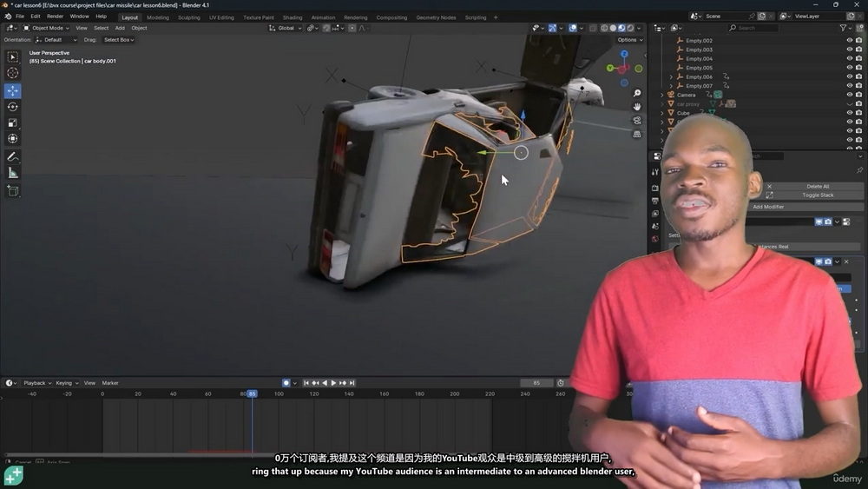Open the Orientation Default dropdown
This screenshot has width=868, height=489.
[x=56, y=40]
